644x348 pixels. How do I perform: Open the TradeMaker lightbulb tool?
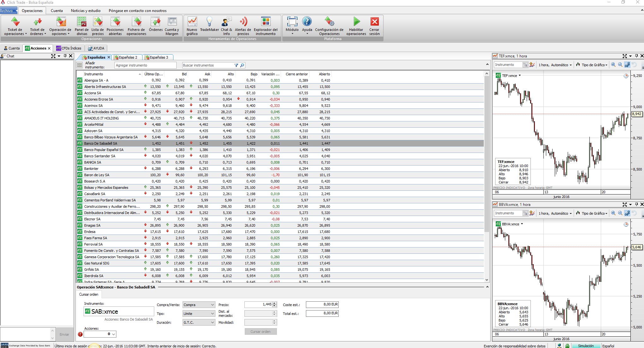[209, 24]
